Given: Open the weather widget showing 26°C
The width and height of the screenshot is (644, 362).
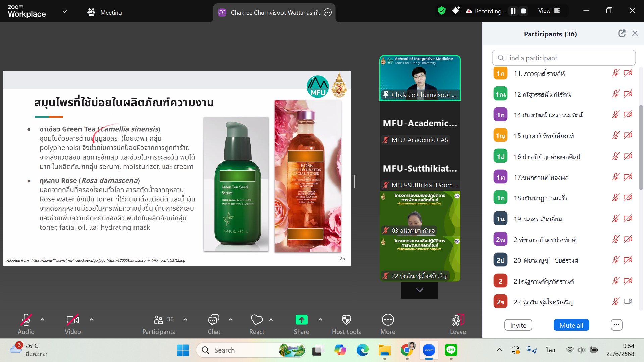Looking at the screenshot, I should (x=29, y=350).
